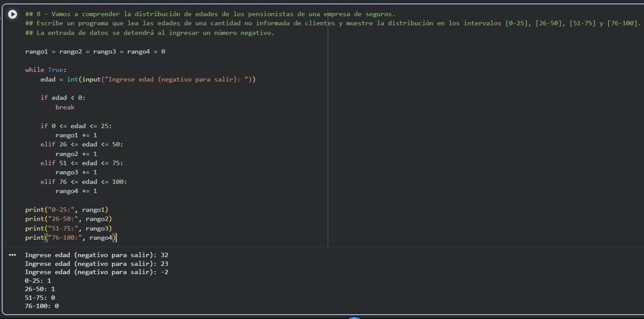The image size is (644, 319).
Task: Place cursor at end of print "76-100:" line
Action: tap(117, 238)
